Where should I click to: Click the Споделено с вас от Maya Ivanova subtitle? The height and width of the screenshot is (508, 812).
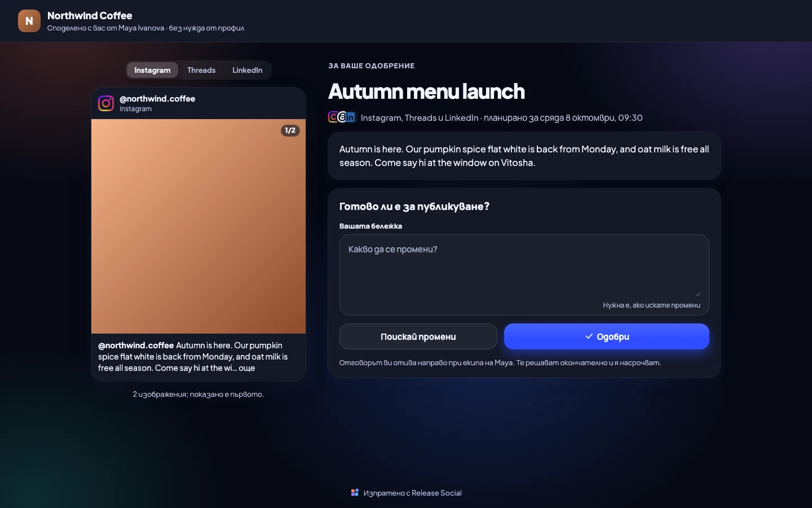145,28
